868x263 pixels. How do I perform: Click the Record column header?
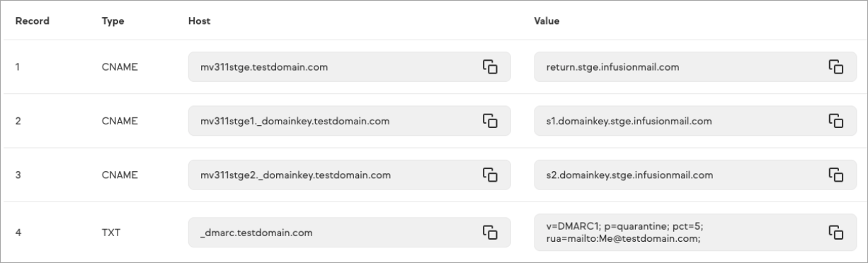click(x=33, y=21)
